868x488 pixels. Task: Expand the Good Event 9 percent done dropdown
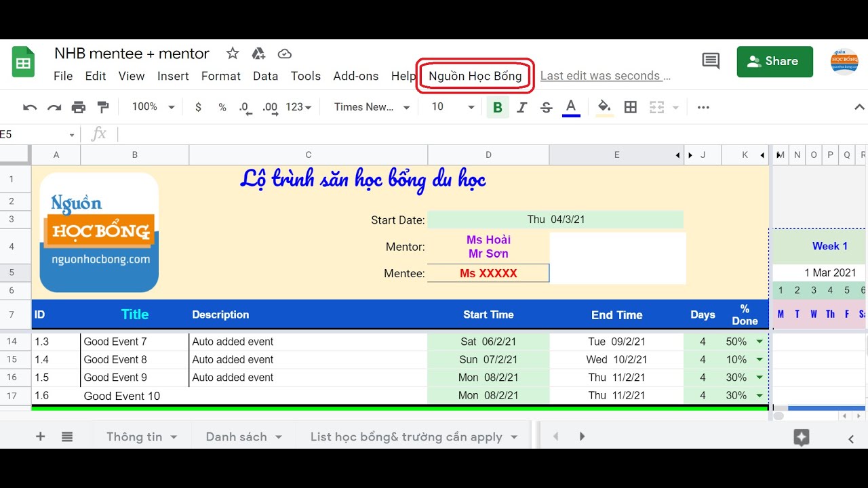pos(759,378)
